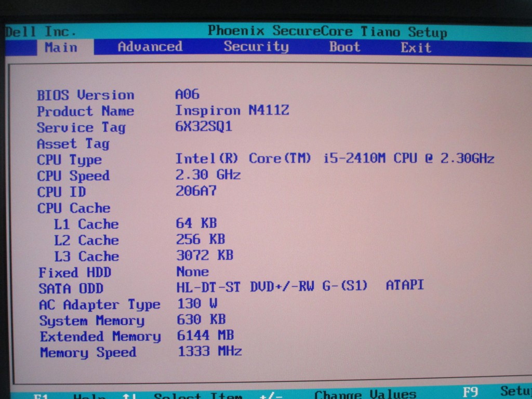
Task: Click the Intel Core i5-2410M value
Action: pos(335,158)
